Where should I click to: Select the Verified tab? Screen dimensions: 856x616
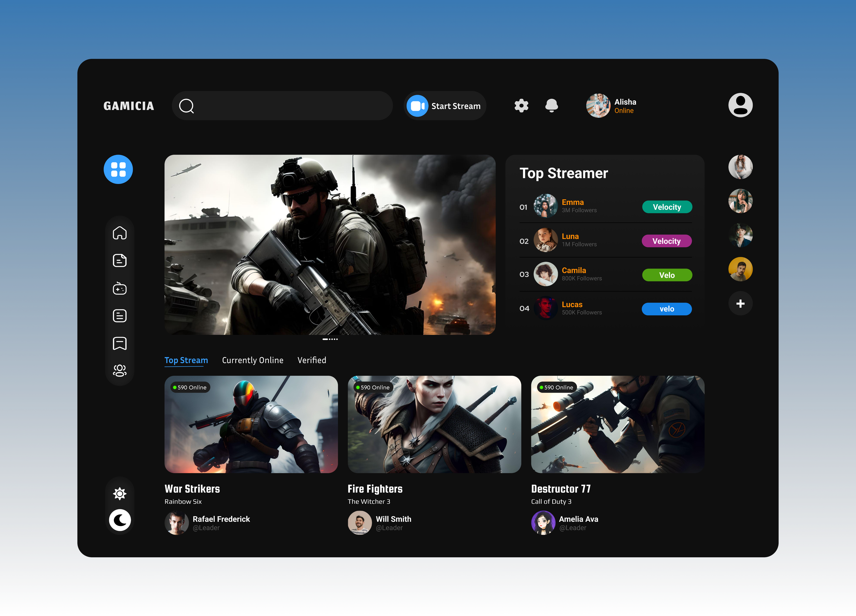312,360
